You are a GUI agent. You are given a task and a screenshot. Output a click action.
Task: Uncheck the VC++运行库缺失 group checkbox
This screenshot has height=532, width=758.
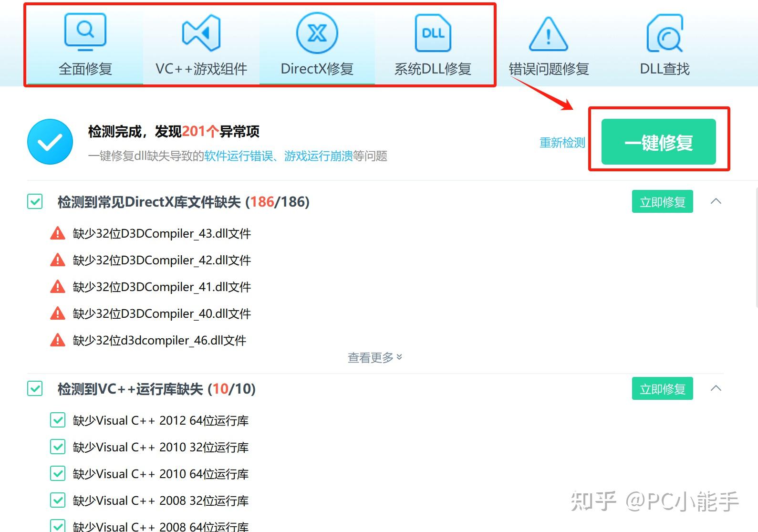(35, 388)
